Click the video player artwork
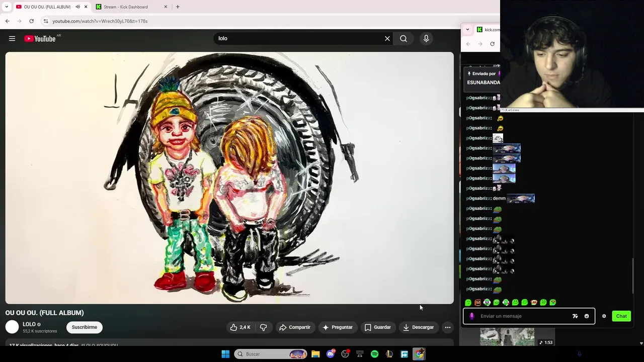 (229, 178)
